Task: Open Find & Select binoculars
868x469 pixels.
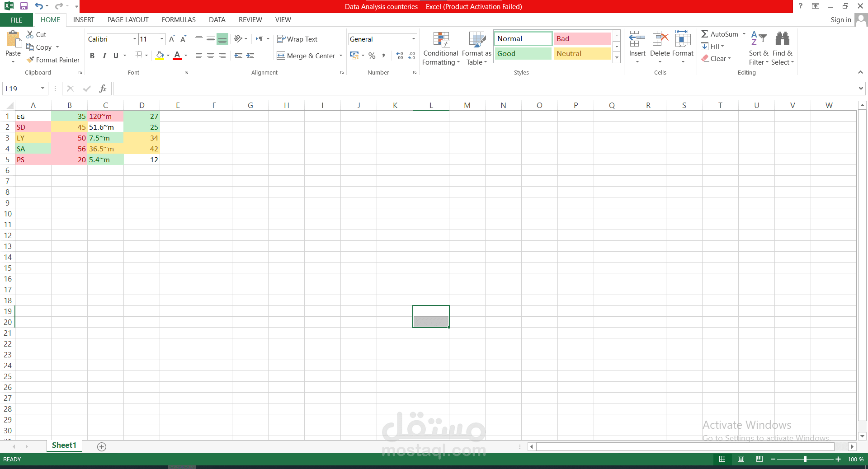Action: click(782, 48)
